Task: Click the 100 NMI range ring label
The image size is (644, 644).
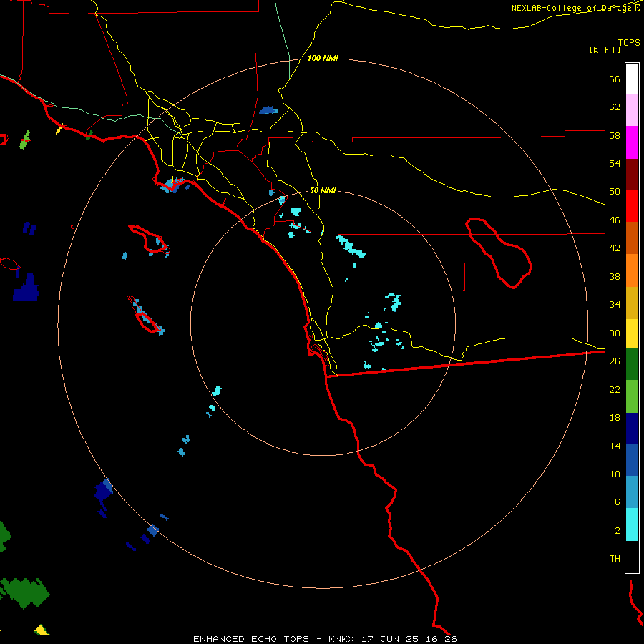Action: 323,59
